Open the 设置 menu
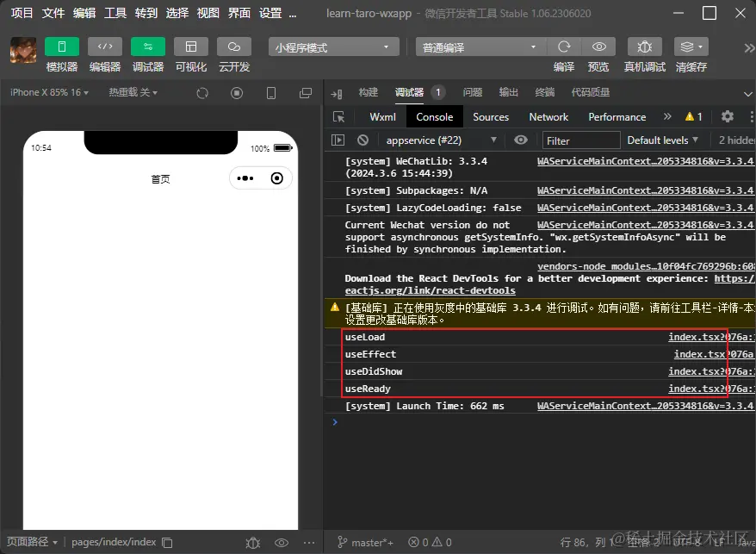The image size is (756, 554). 270,13
